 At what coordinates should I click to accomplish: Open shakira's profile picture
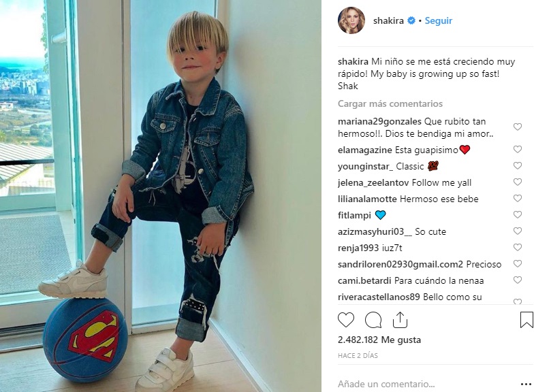coord(351,20)
